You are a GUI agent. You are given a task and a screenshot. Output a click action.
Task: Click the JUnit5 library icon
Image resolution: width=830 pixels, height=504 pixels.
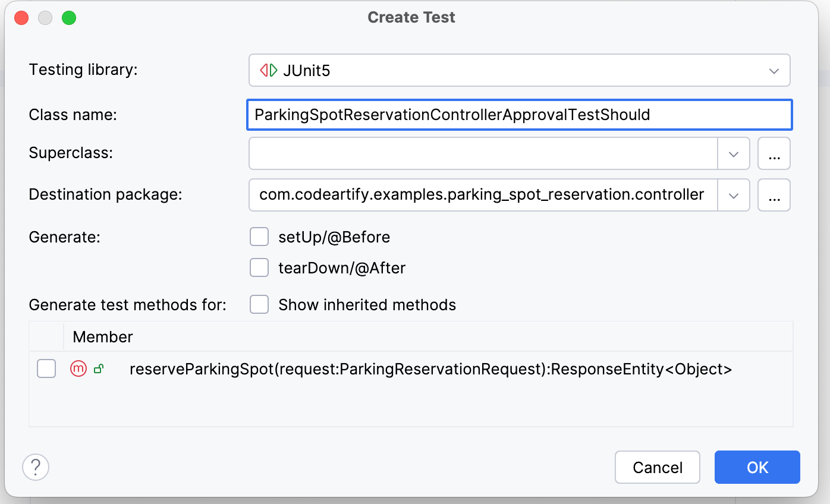269,71
